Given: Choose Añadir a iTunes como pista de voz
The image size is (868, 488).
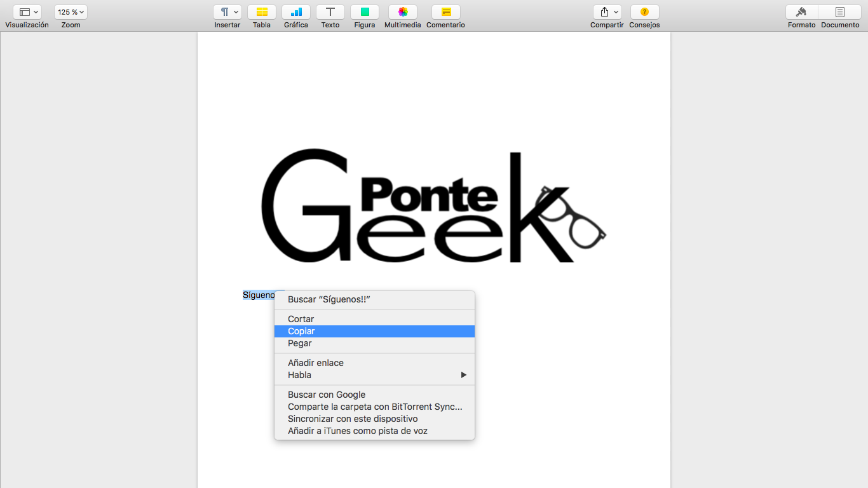Looking at the screenshot, I should pyautogui.click(x=374, y=431).
